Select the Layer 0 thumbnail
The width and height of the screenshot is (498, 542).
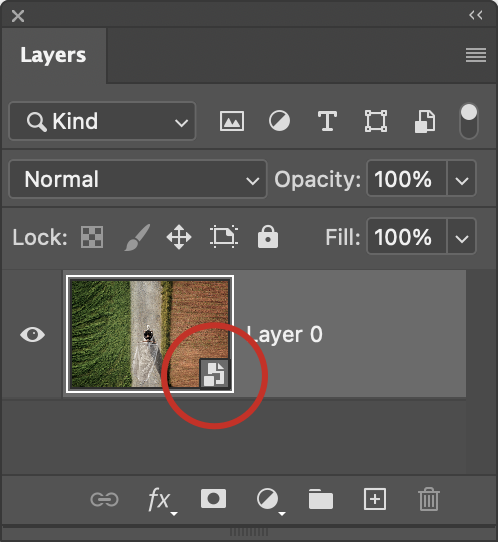[x=150, y=334]
